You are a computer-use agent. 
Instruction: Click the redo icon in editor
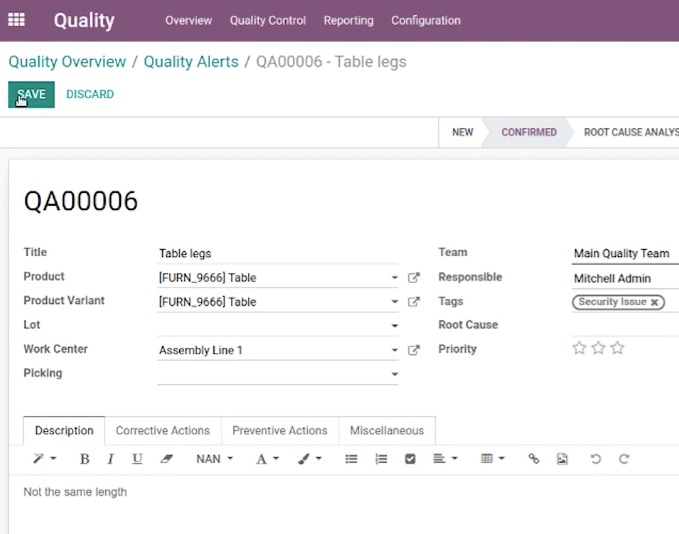coord(624,459)
